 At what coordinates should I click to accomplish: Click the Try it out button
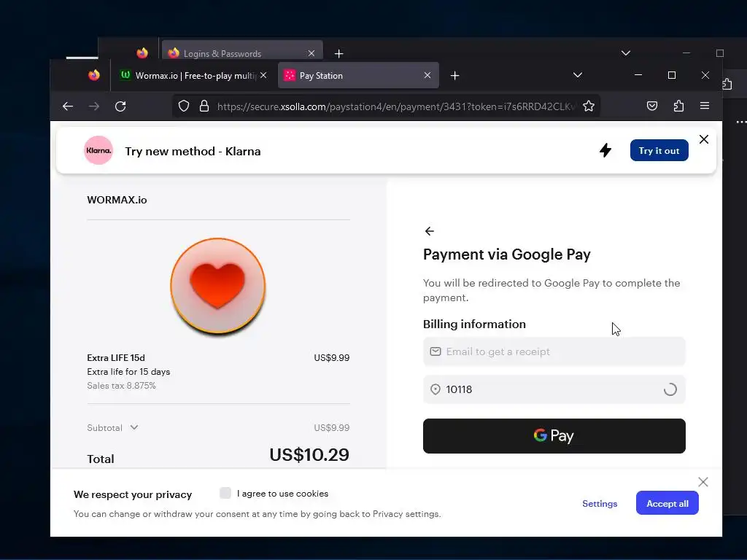659,150
